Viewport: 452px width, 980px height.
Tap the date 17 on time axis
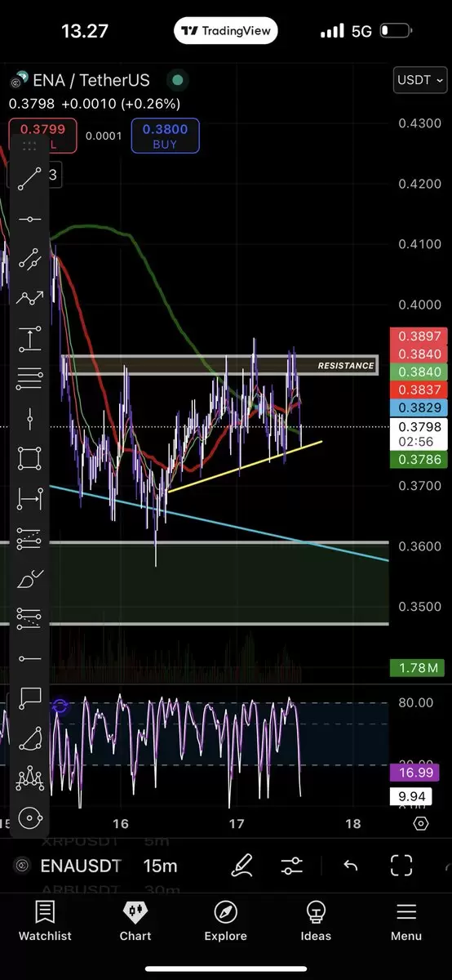pyautogui.click(x=237, y=823)
